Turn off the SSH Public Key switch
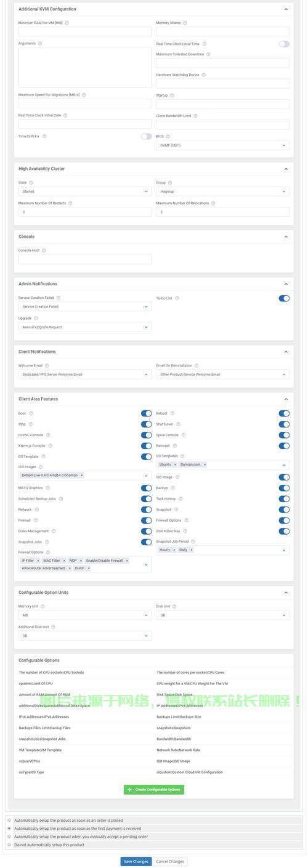Image resolution: width=308 pixels, height=868 pixels. 284,531
